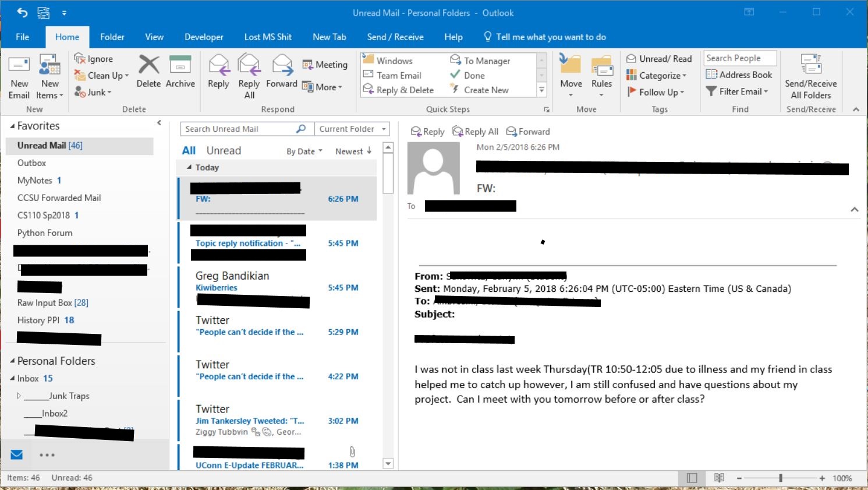Click the Undo arrow in title bar
Viewport: 868px width, 490px height.
coord(22,12)
